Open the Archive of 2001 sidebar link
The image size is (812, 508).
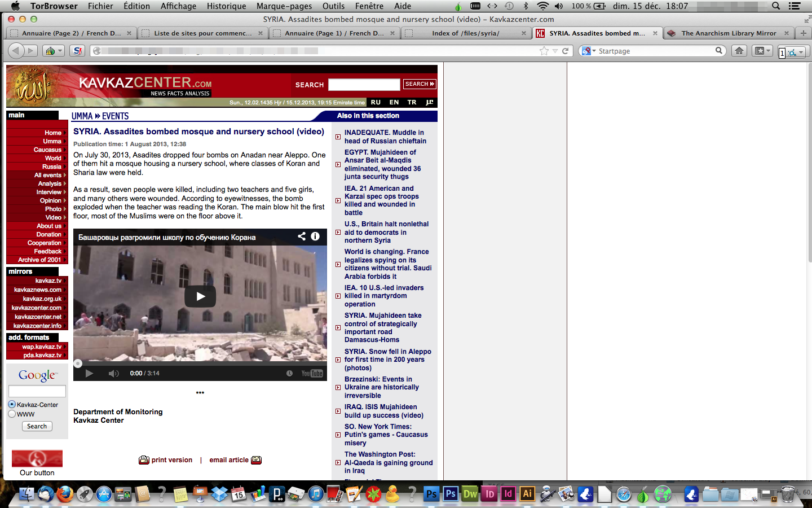tap(39, 260)
